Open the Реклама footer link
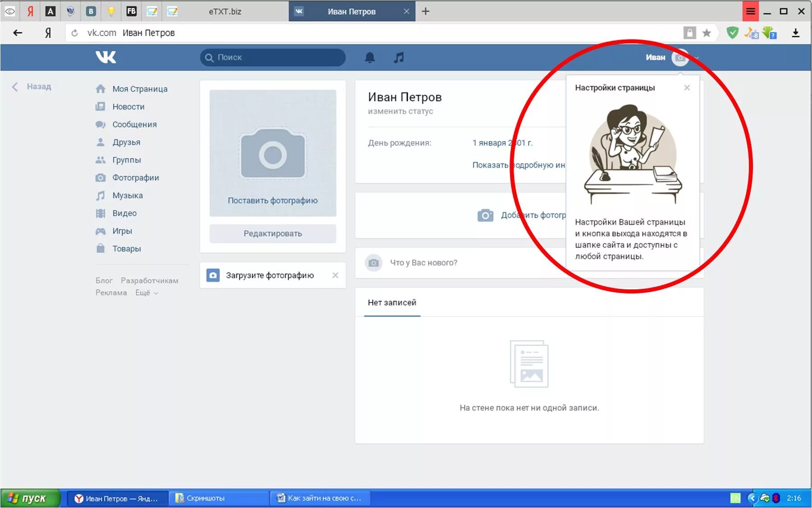 point(111,293)
